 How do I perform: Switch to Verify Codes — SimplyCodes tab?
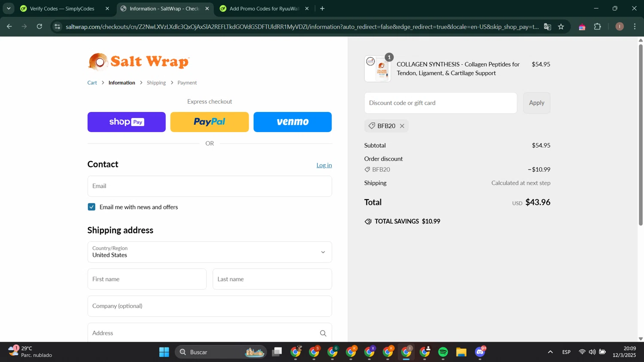point(62,9)
